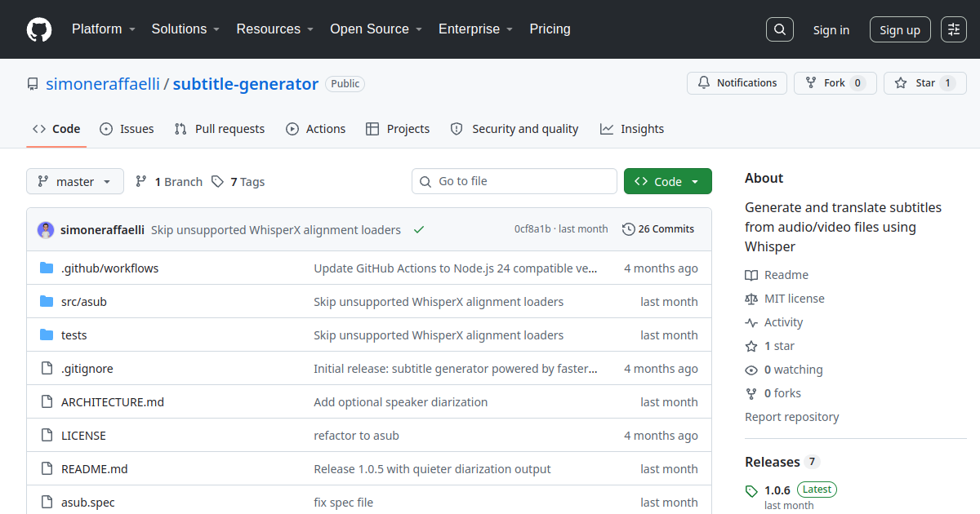The height and width of the screenshot is (514, 980).
Task: Open the .github/workflows folder
Action: tap(110, 268)
